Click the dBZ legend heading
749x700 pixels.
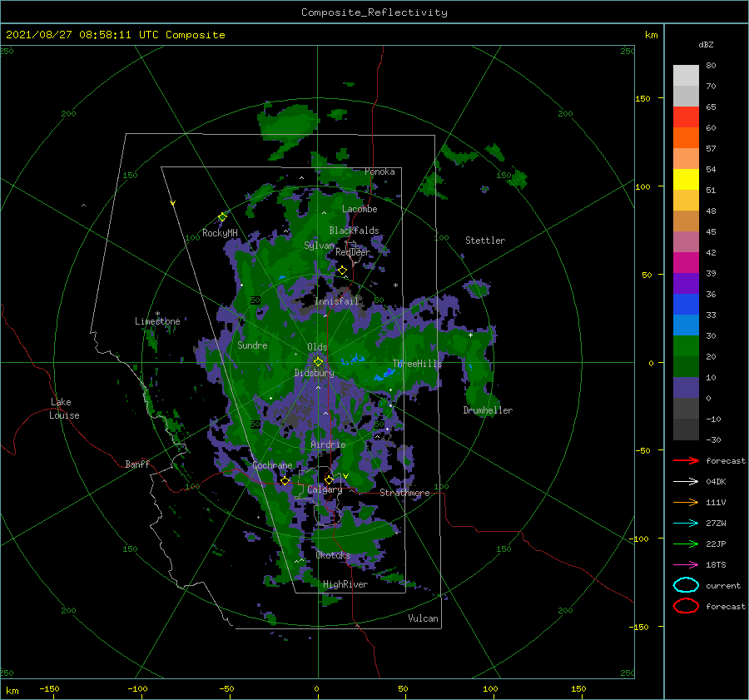[706, 44]
